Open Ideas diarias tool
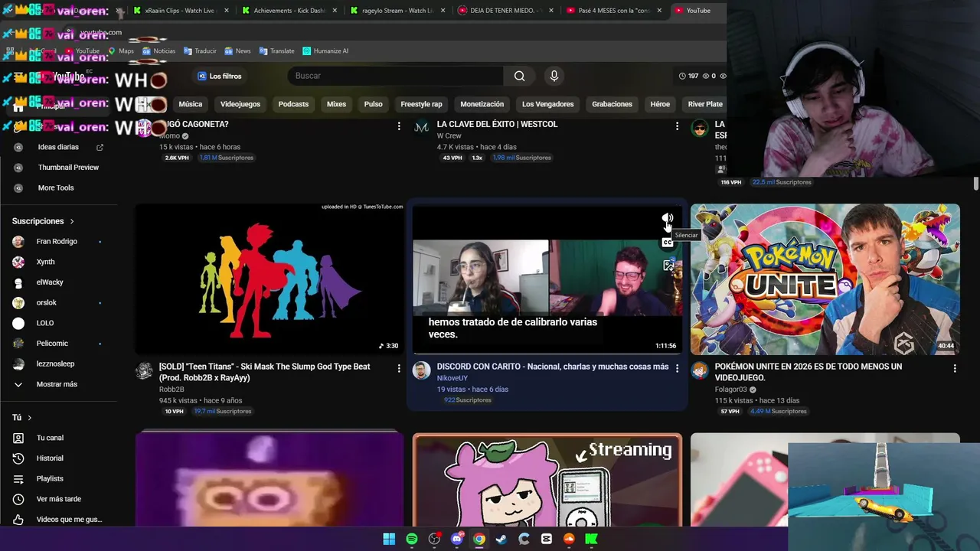Screen dimensions: 980x551 pos(58,147)
